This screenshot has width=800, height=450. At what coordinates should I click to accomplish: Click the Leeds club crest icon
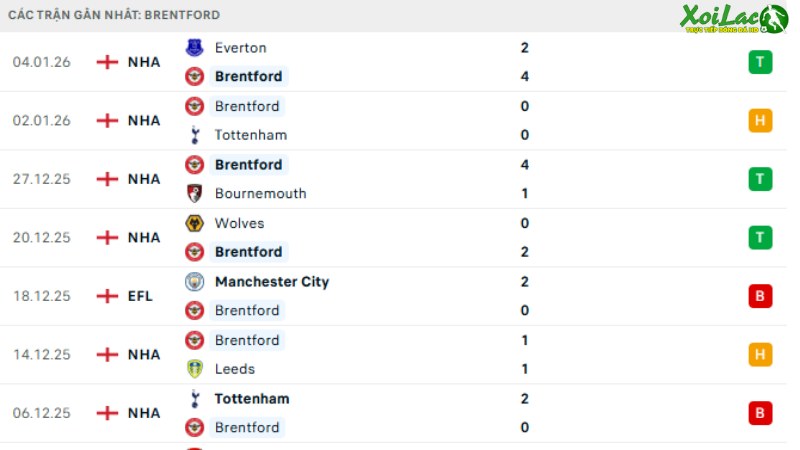[194, 369]
